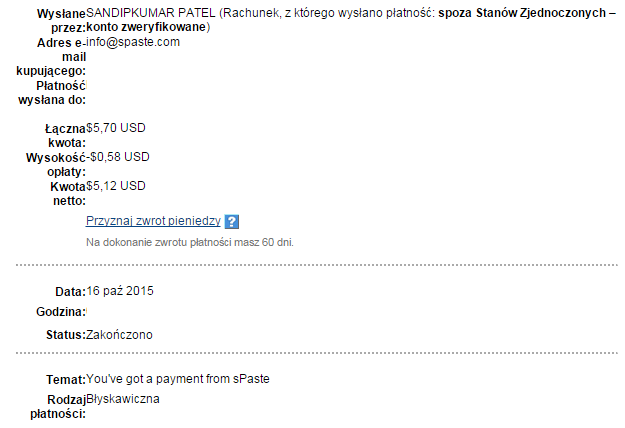Click the buyer email info@spaste.com
Image resolution: width=625 pixels, height=428 pixels.
(133, 42)
